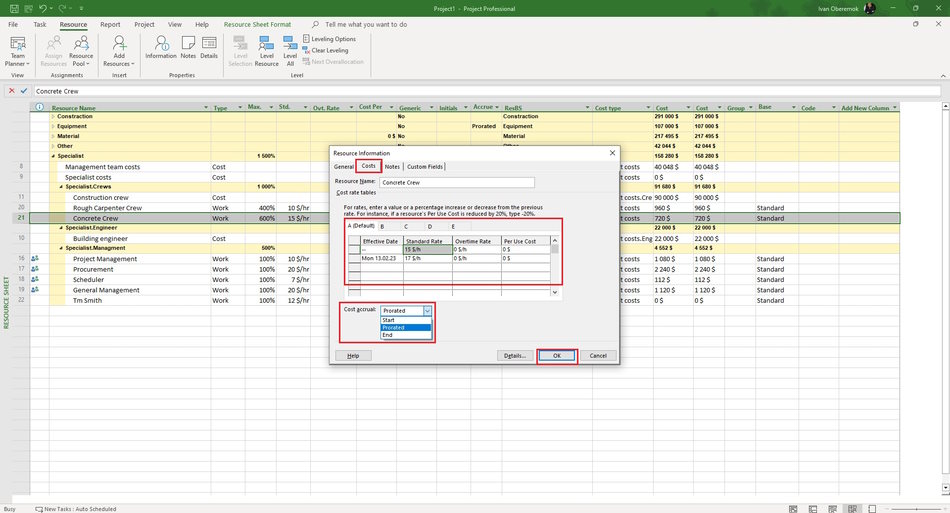Switch to Team Planner view in the status bar

832,509
